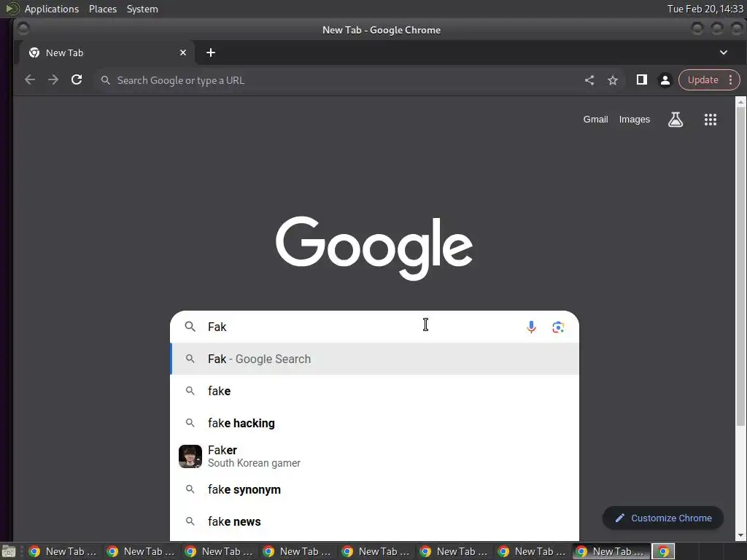This screenshot has width=747, height=560.
Task: Open the Applications menu
Action: click(x=52, y=9)
